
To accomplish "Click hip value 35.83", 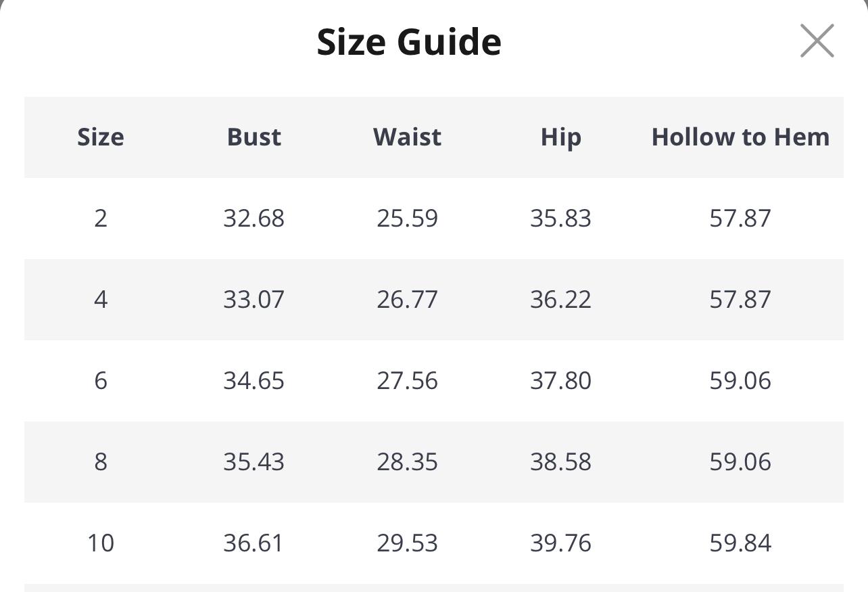I will pos(560,219).
